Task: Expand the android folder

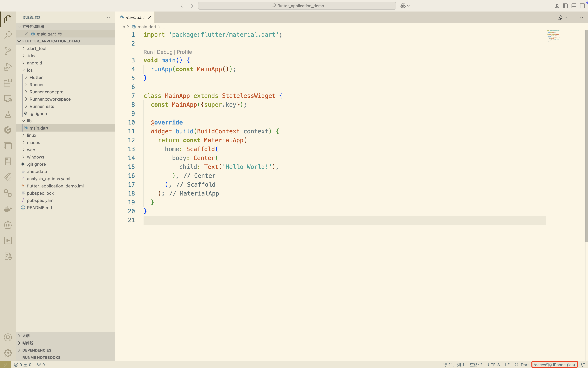Action: click(66, 63)
